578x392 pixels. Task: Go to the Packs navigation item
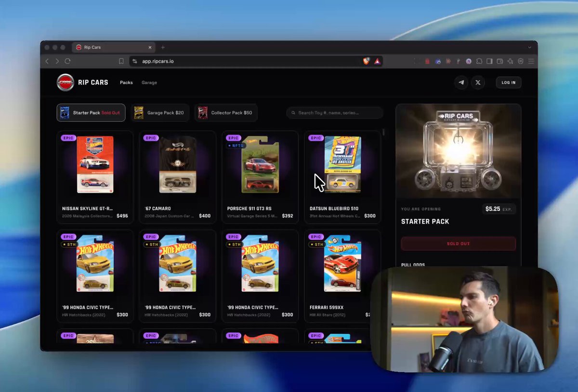click(126, 82)
